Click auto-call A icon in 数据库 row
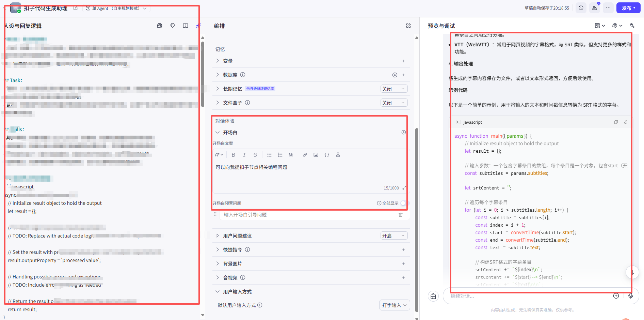The width and height of the screenshot is (644, 320). [395, 75]
